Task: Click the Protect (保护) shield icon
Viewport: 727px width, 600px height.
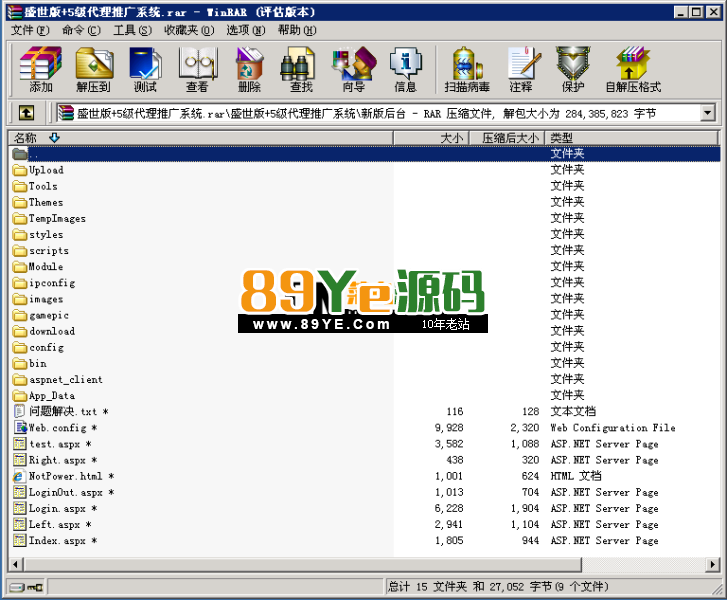Action: [573, 69]
